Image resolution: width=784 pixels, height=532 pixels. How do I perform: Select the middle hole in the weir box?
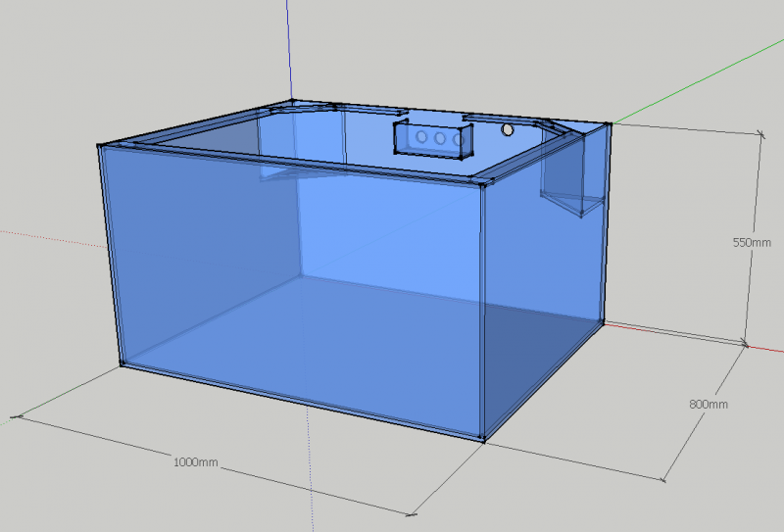pos(440,139)
